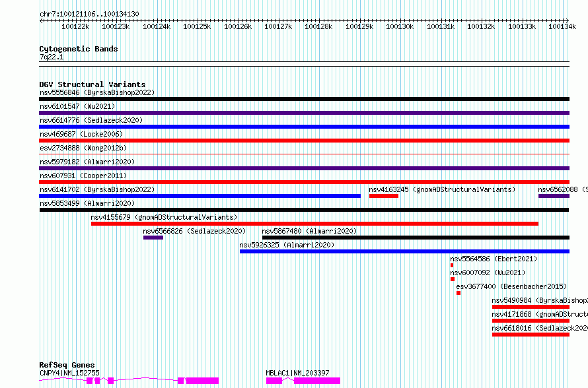Click the short red nsv4163245 bar

[384, 196]
